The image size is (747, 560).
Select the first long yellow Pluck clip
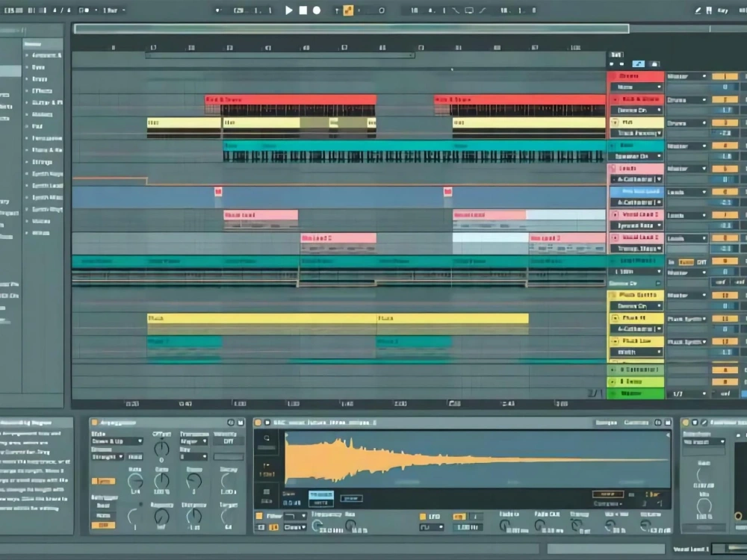point(261,318)
